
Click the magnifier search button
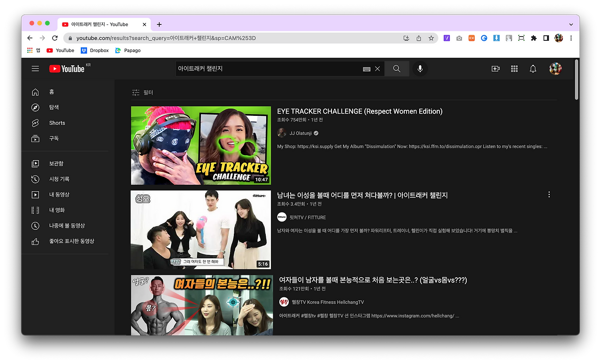(397, 69)
